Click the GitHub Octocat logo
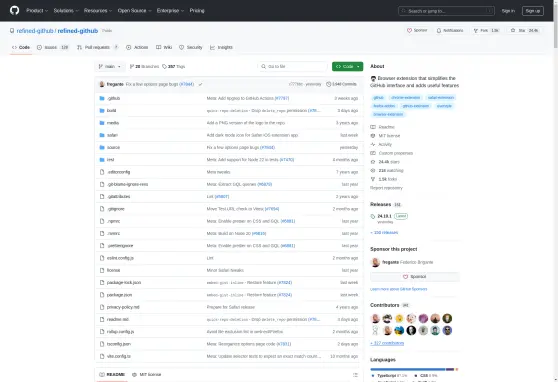 click(15, 10)
